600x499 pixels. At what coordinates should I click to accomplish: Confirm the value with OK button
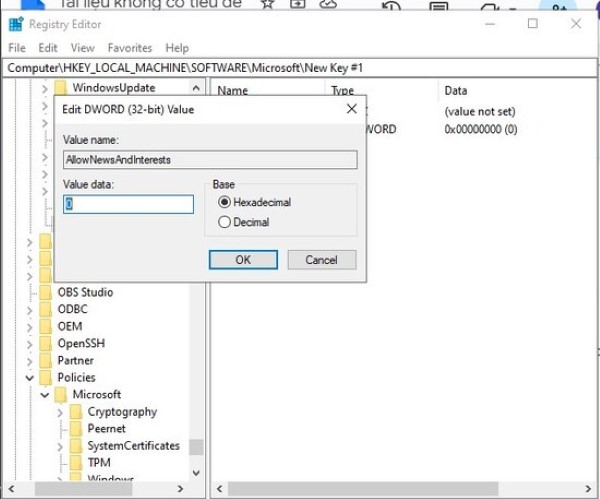click(242, 259)
